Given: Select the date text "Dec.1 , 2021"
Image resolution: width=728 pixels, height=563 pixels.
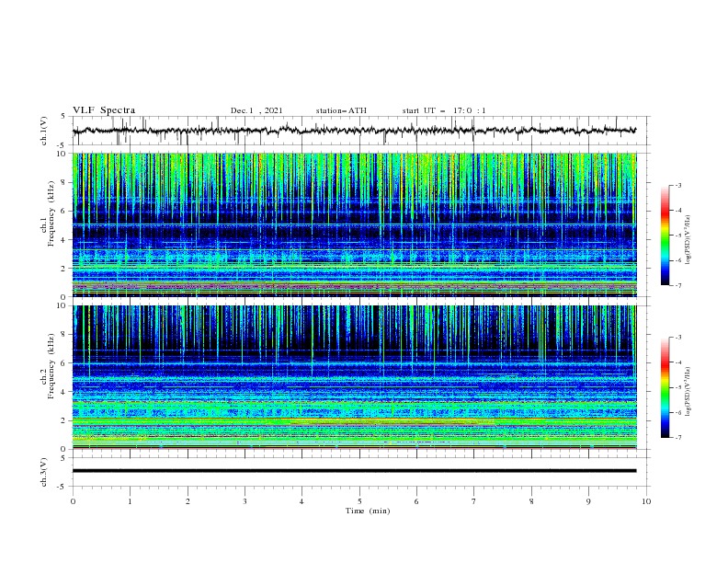Looking at the screenshot, I should pyautogui.click(x=256, y=110).
